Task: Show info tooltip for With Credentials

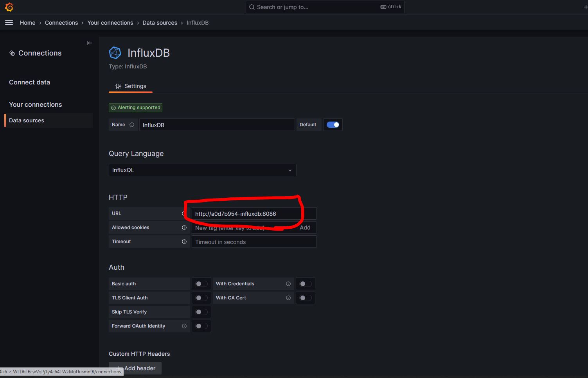Action: (x=288, y=284)
